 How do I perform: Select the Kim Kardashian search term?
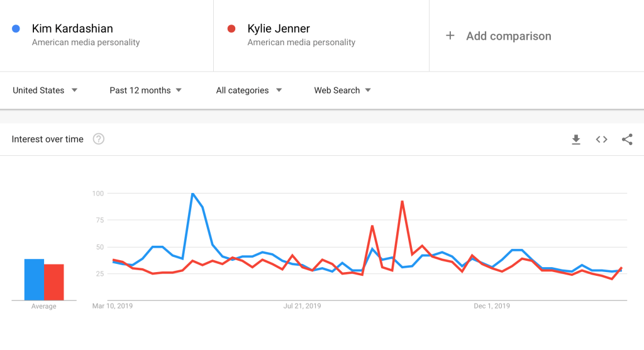pyautogui.click(x=72, y=28)
